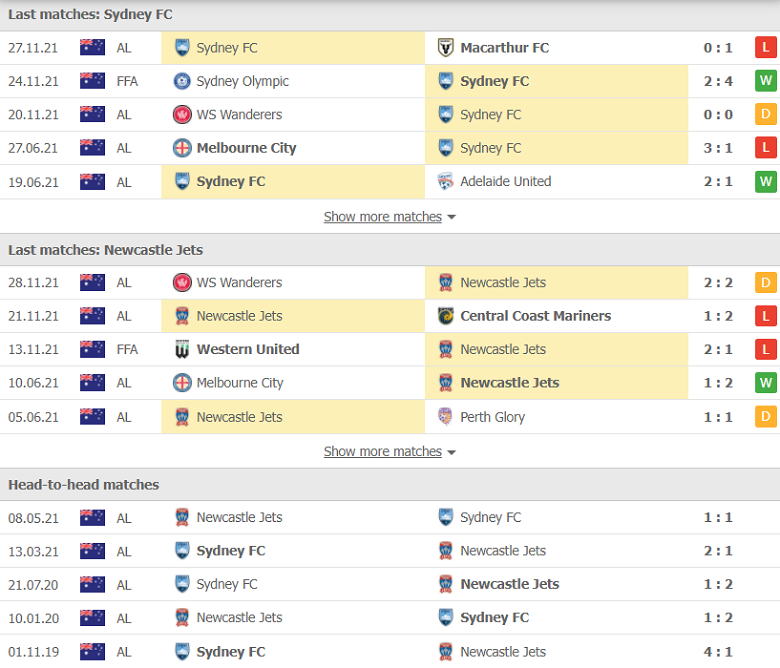Click the 2 : 4 score for Sydney Olympic match
This screenshot has width=780, height=668.
coord(718,81)
